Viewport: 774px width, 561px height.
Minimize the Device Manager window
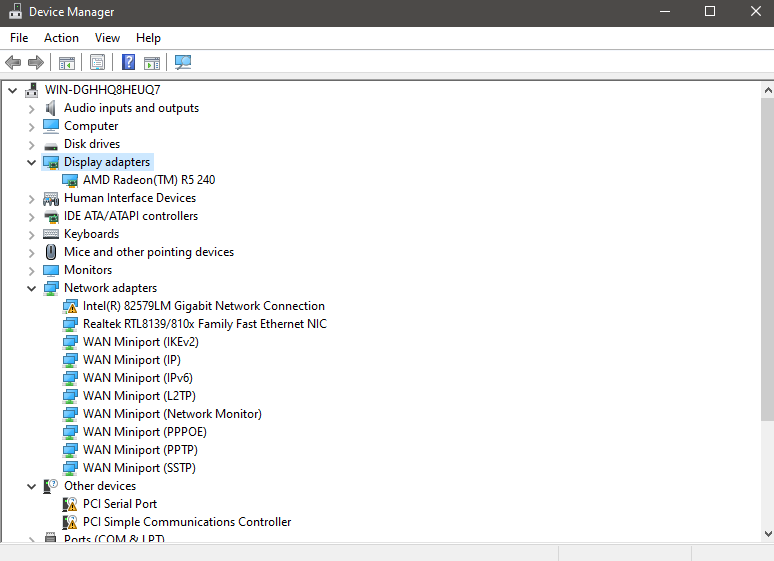point(665,11)
